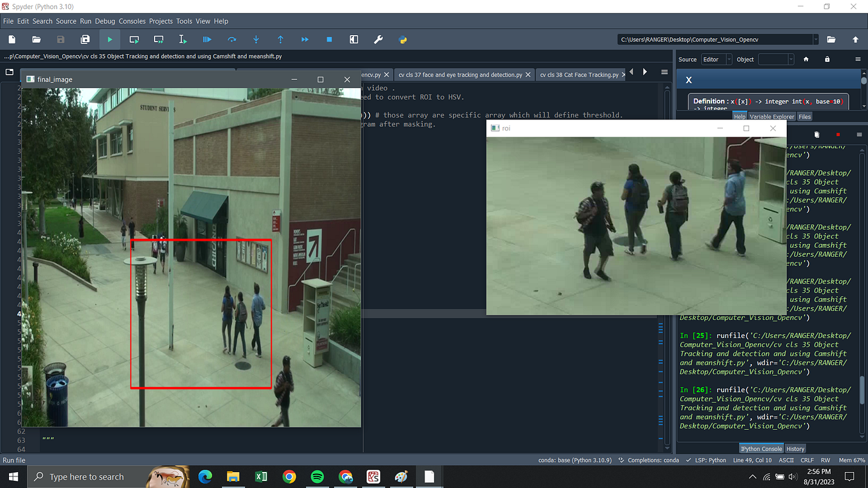Open the PYTHONPATH manager
This screenshot has height=488, width=868.
point(403,40)
